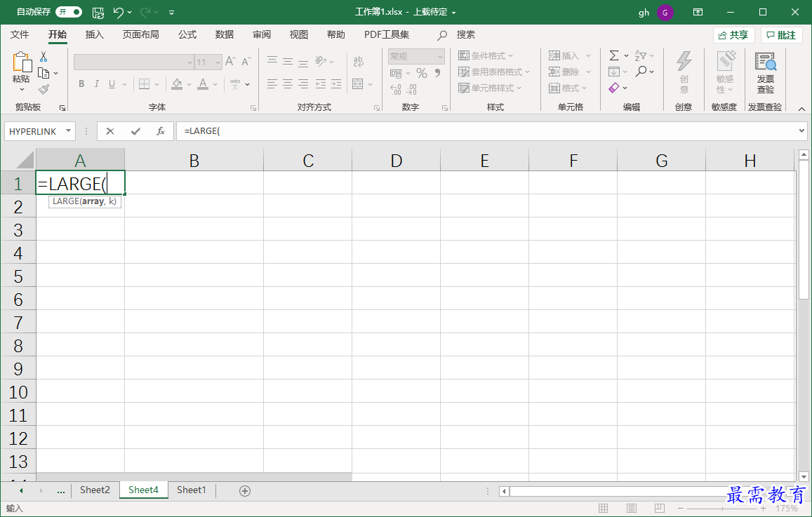Click the Find and Select magnifier icon

pos(641,72)
